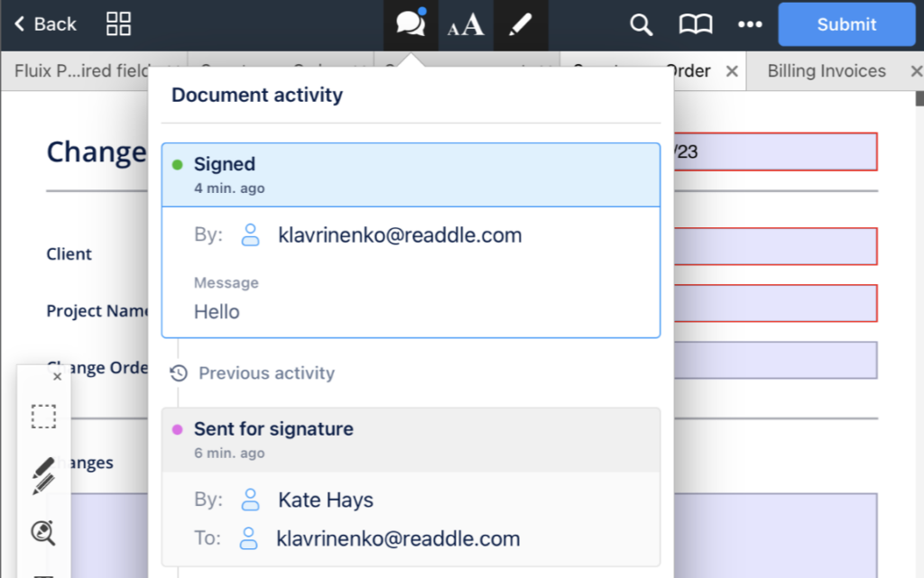
Task: Switch to the Billing Invoices tab
Action: [x=826, y=71]
